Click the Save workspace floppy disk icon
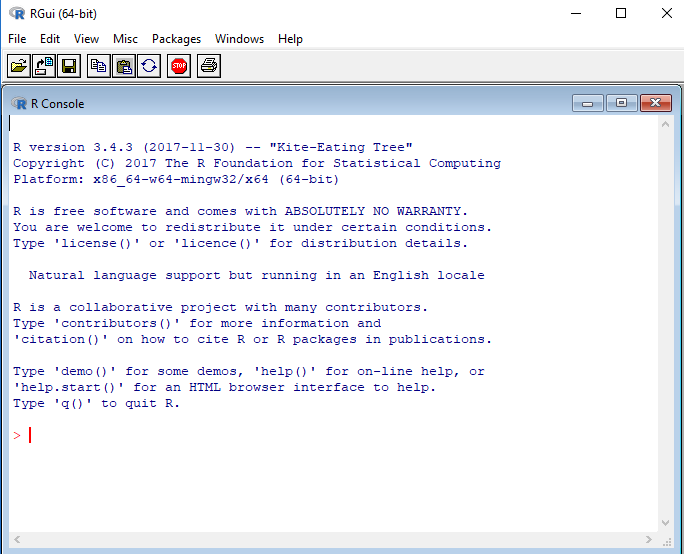This screenshot has width=684, height=554. (x=69, y=66)
